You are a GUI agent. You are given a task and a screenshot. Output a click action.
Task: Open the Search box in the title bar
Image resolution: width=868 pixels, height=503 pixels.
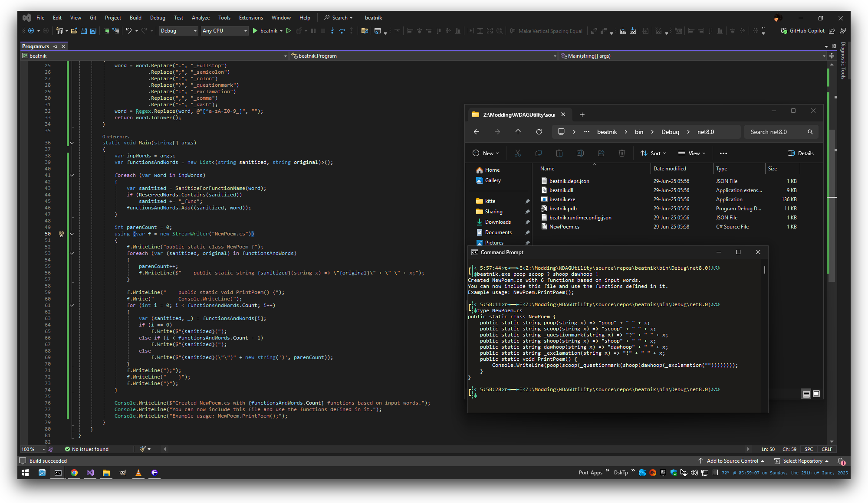tap(338, 18)
